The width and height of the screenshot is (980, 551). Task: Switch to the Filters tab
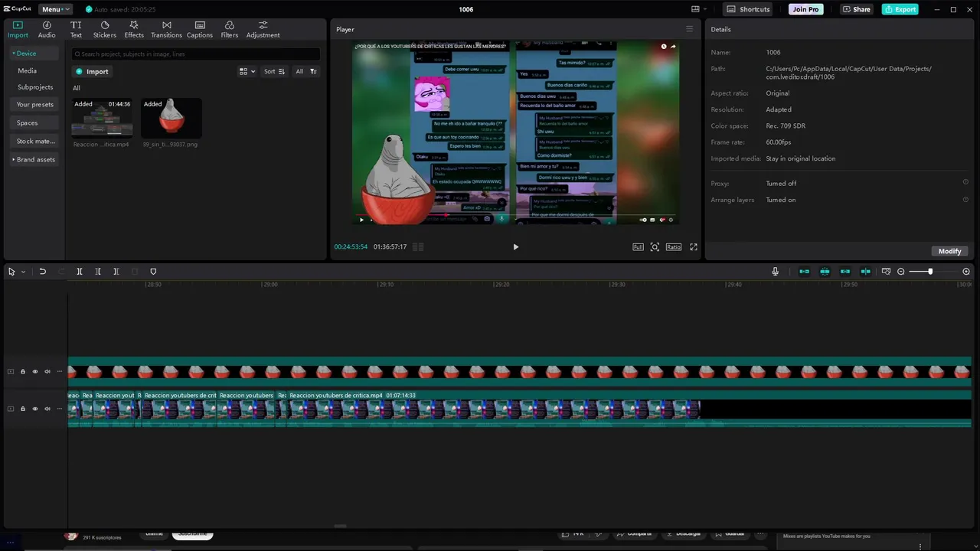[230, 30]
